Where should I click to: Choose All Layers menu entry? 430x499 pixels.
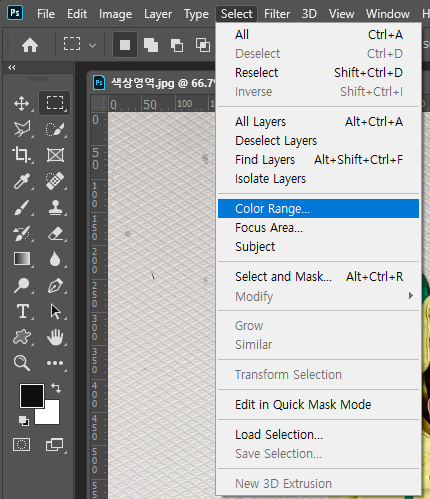tap(318, 122)
